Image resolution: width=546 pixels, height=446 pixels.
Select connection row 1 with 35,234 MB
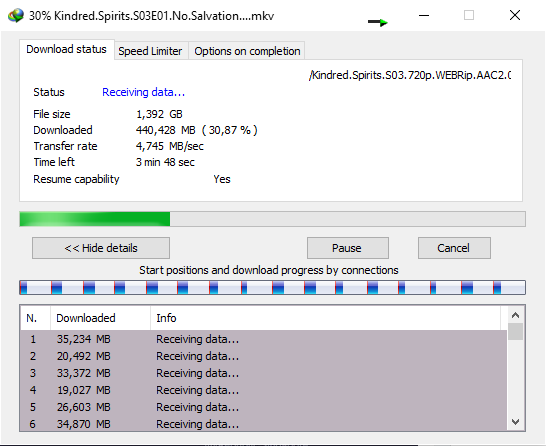(263, 339)
